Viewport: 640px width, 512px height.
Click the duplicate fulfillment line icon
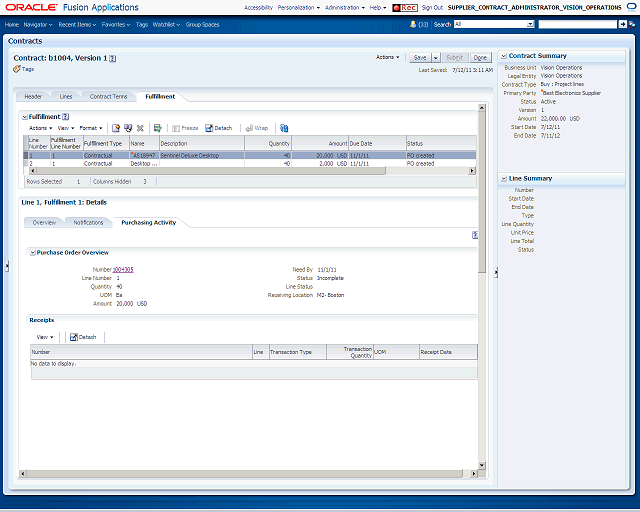[128, 128]
